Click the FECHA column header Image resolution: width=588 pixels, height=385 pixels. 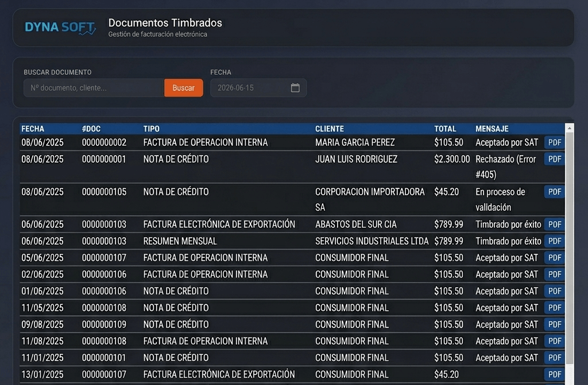tap(33, 129)
